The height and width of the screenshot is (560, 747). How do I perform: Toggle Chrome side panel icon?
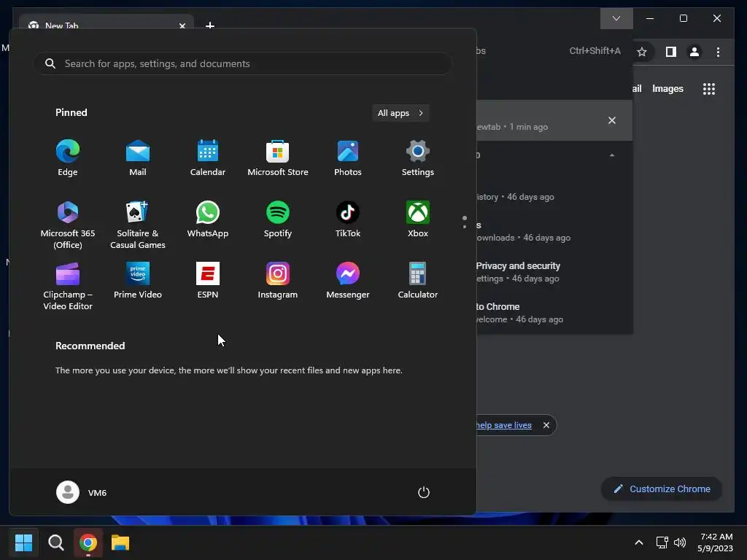tap(671, 52)
